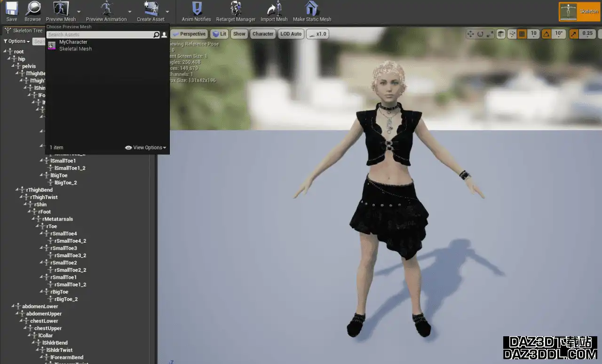Click user filter icon beside asset search
Viewport: 602px width, 364px height.
164,35
